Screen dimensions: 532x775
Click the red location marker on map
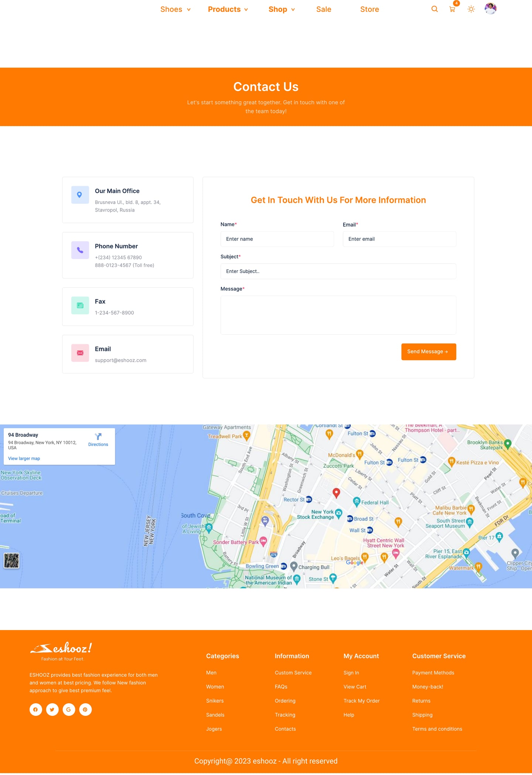pyautogui.click(x=336, y=493)
